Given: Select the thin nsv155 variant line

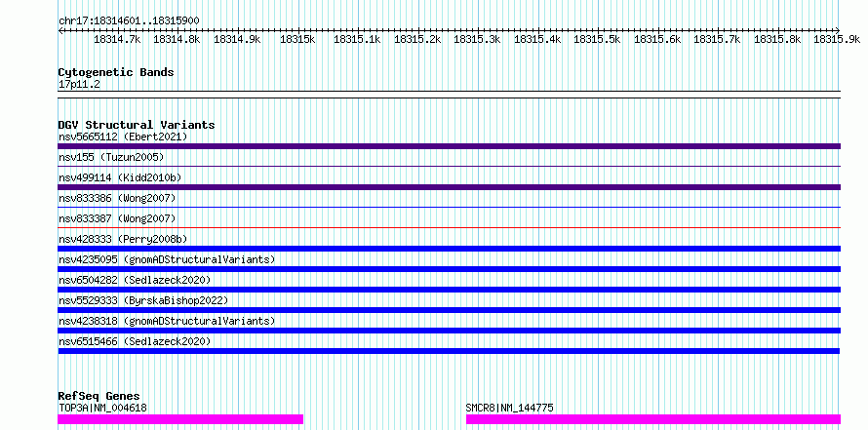Looking at the screenshot, I should [x=449, y=166].
